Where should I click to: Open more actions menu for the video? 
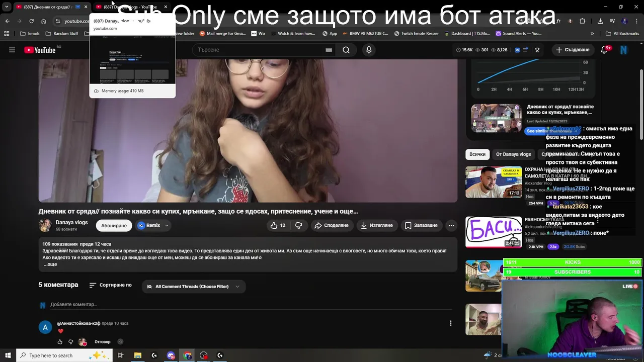point(451,225)
